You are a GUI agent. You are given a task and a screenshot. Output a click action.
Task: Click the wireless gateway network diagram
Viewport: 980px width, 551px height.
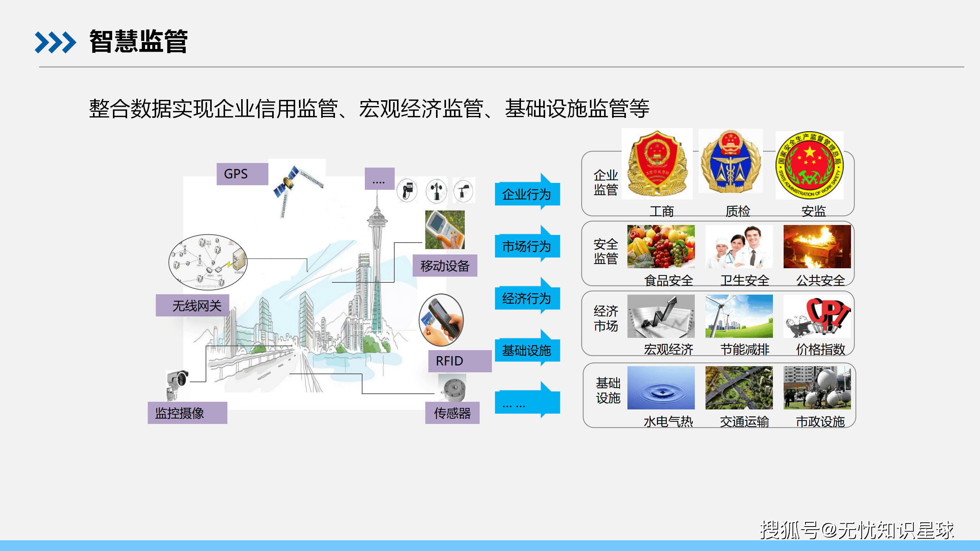click(x=208, y=262)
